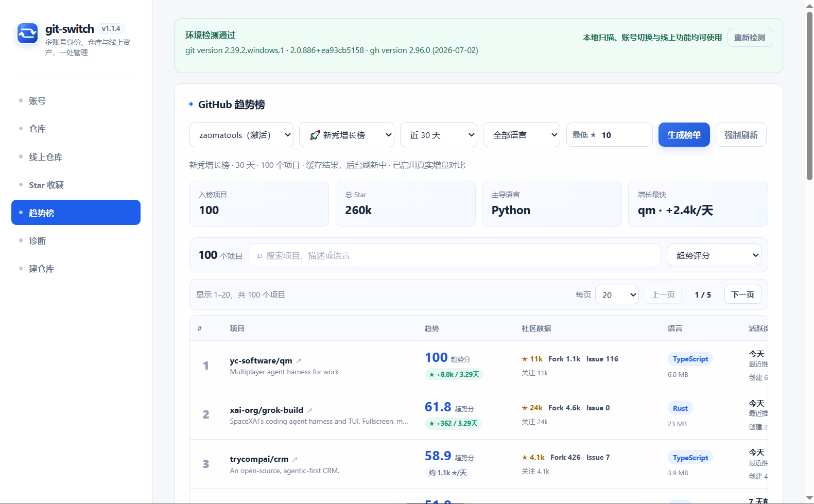Click the git-switch logo icon

[27, 33]
